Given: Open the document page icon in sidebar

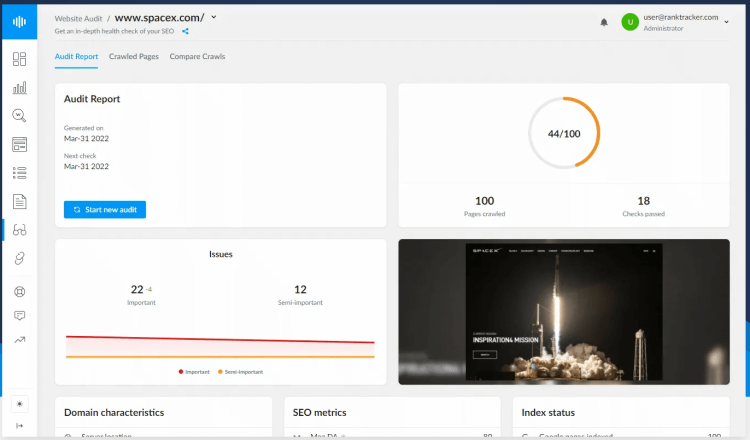Looking at the screenshot, I should tap(19, 201).
